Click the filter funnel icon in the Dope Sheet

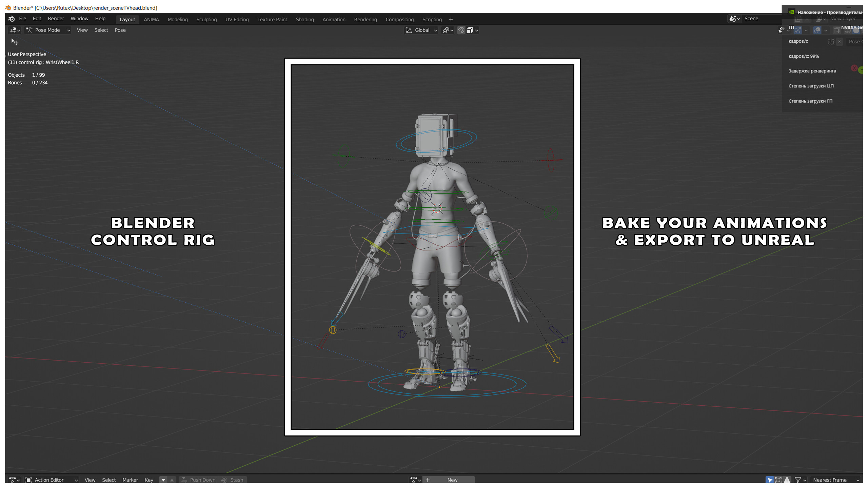coord(798,480)
